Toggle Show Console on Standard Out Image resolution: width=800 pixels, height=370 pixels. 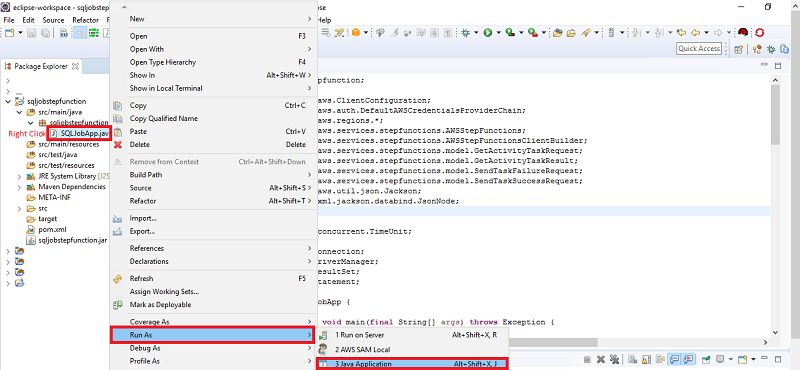(674, 359)
